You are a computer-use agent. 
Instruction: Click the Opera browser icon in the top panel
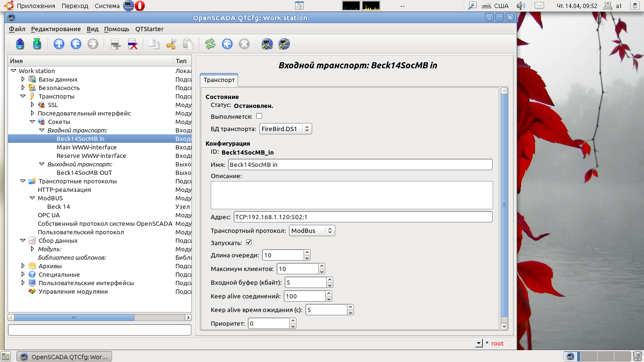tap(140, 6)
